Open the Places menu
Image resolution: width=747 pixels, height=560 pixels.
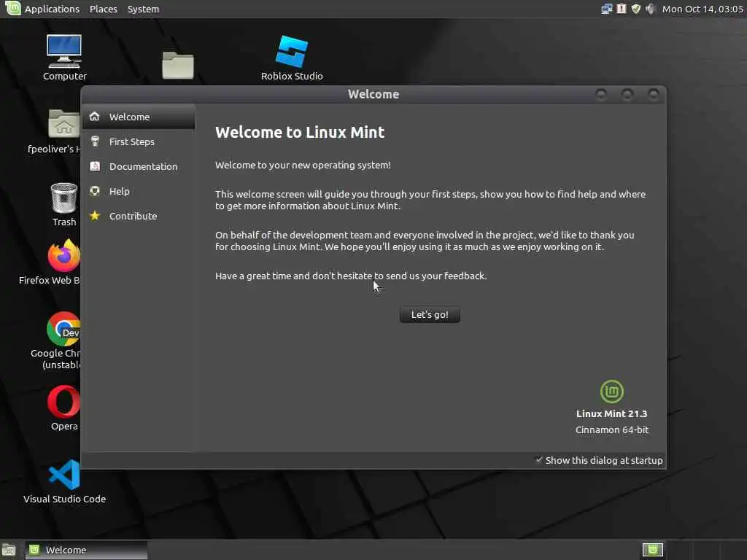[x=104, y=9]
